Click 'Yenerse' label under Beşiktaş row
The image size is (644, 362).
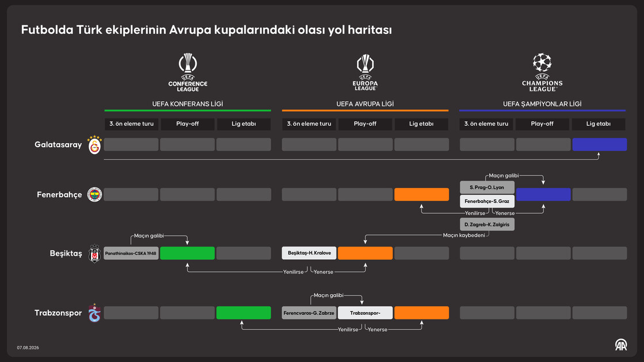[323, 272]
